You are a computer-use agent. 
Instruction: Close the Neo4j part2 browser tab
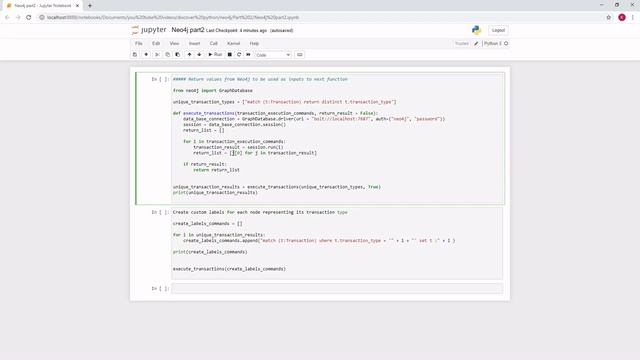(x=77, y=6)
